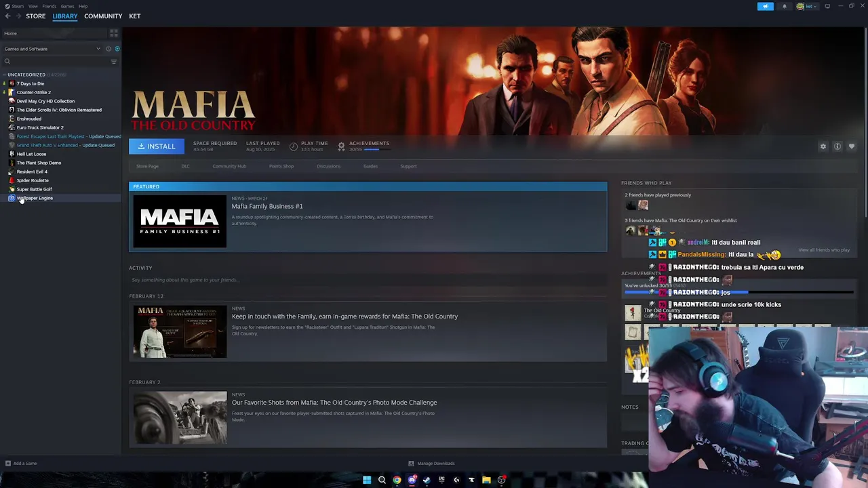Open the Support link
868x488 pixels.
pyautogui.click(x=408, y=166)
